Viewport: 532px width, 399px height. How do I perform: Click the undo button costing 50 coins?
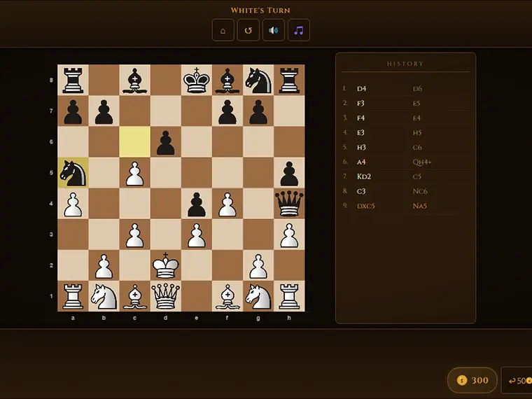517,380
